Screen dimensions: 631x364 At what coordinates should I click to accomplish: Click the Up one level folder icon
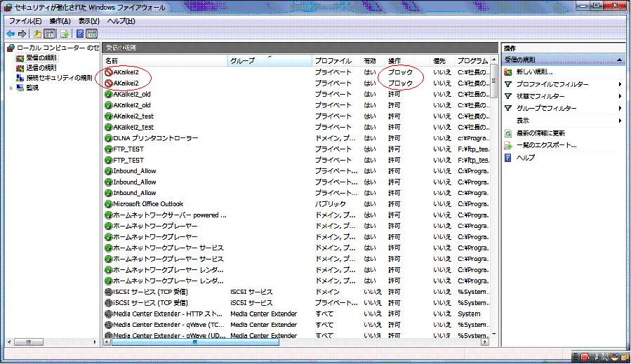tap(36, 34)
